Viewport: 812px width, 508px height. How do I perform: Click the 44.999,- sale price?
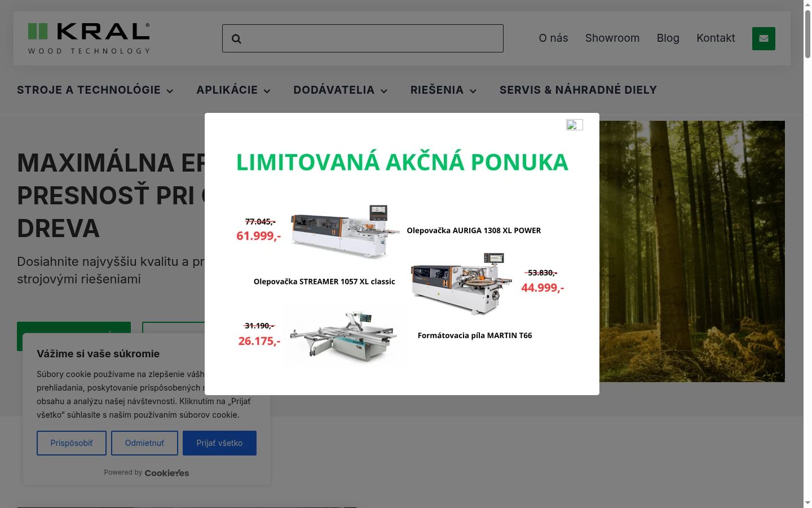pyautogui.click(x=542, y=288)
